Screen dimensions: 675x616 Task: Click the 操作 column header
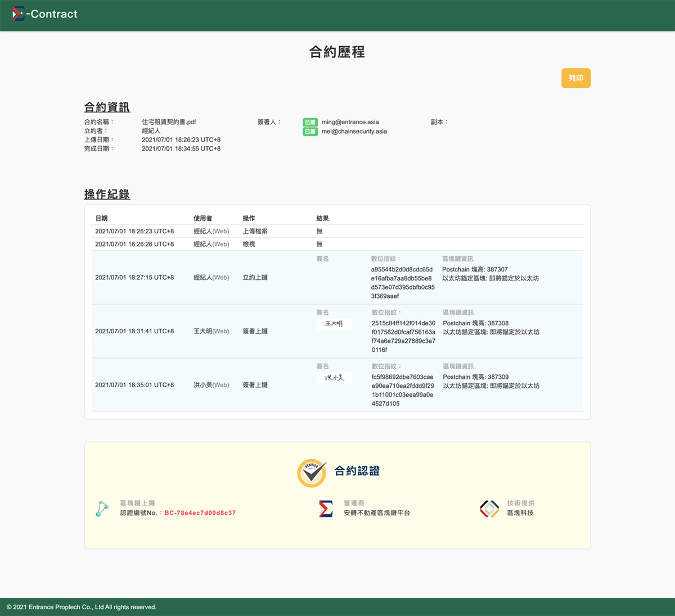(x=249, y=218)
